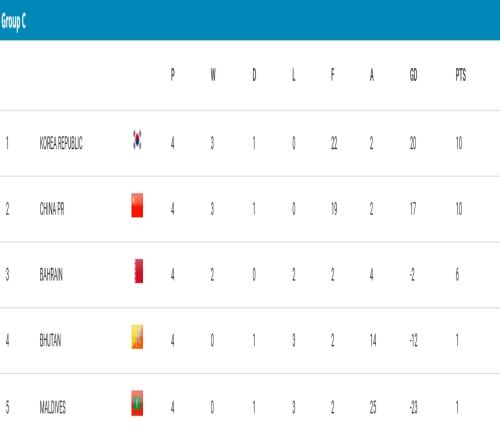Click the F goals-for column header

pyautogui.click(x=332, y=75)
